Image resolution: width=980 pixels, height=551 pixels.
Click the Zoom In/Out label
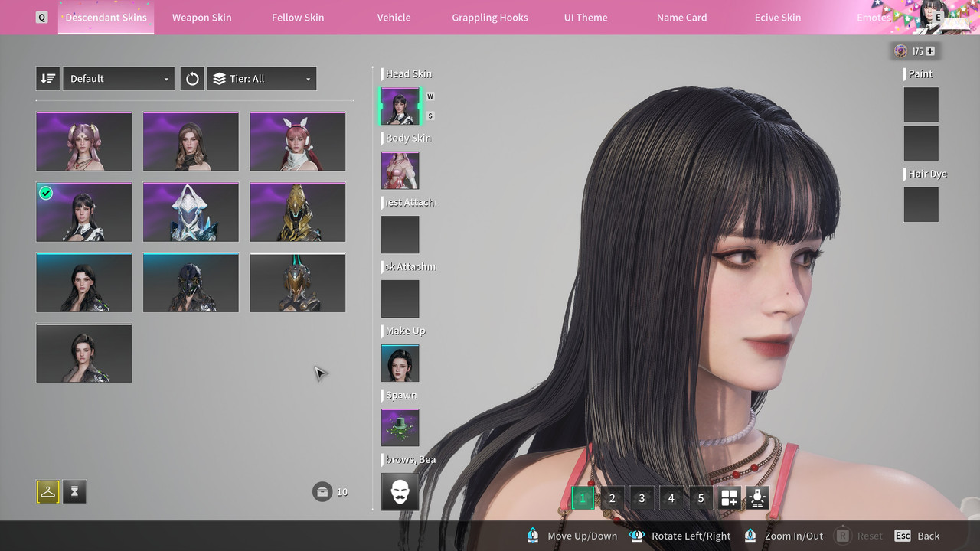pyautogui.click(x=794, y=536)
